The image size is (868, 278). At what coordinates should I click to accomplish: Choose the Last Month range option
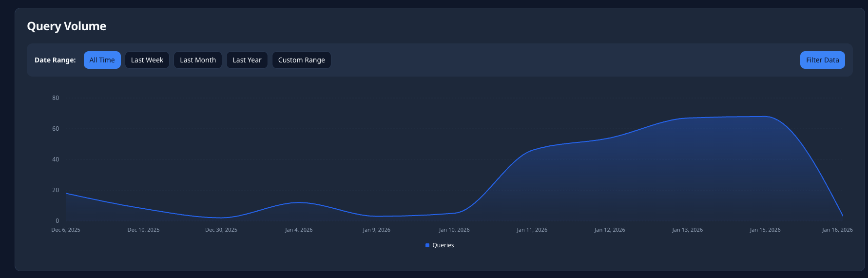click(x=197, y=60)
